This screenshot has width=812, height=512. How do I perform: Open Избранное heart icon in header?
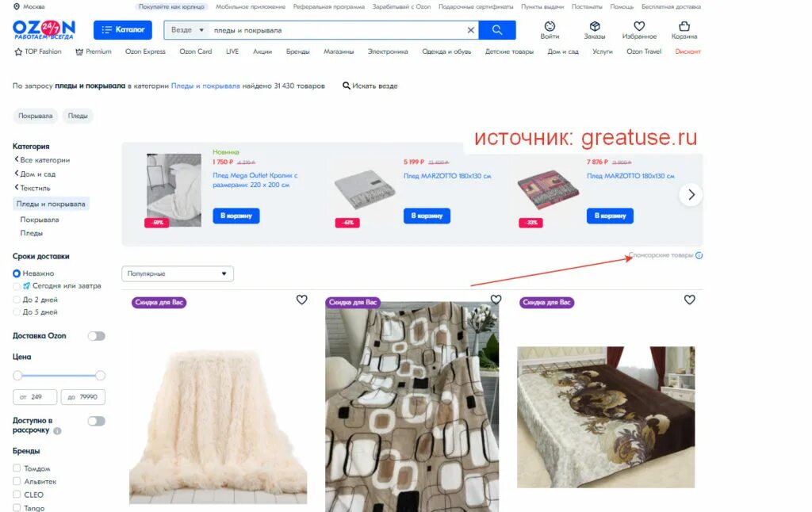pyautogui.click(x=639, y=26)
